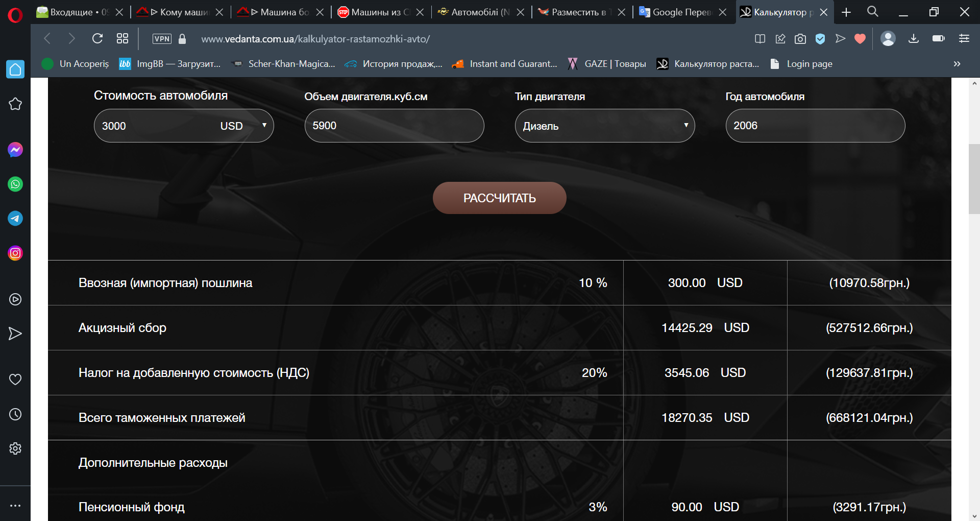Open the ImgBB — Загрузит bookmark
The image size is (980, 521).
tap(170, 64)
